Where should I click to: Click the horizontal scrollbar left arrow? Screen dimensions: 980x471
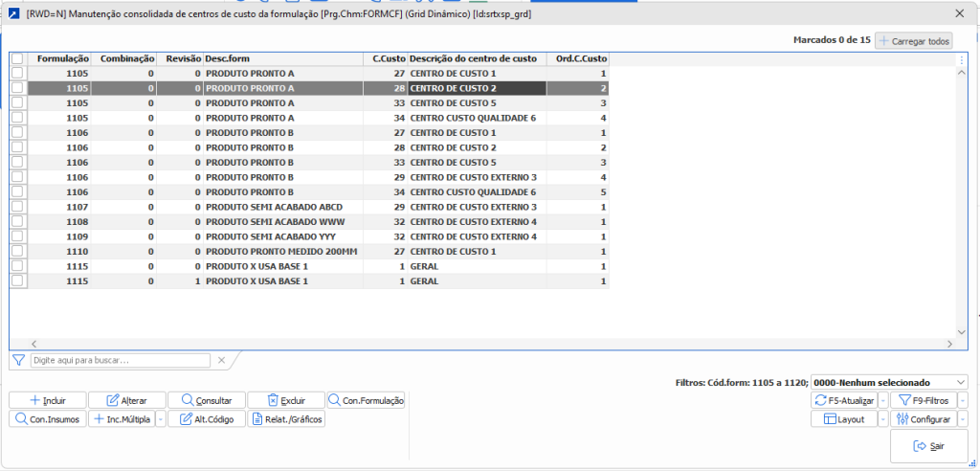pyautogui.click(x=34, y=344)
